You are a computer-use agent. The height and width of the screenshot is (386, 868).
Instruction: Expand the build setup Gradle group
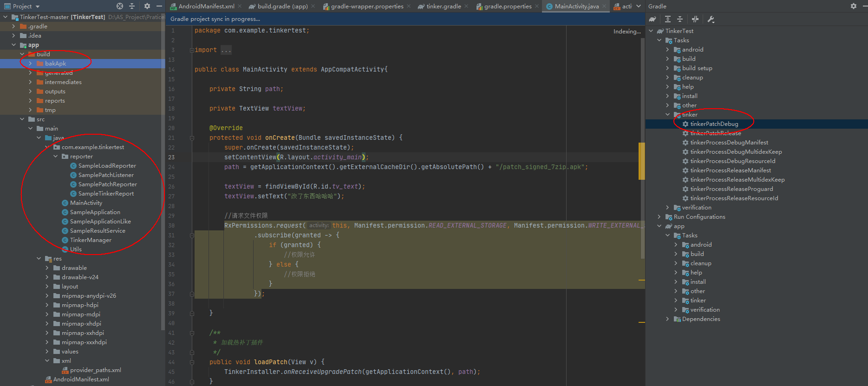click(x=667, y=68)
